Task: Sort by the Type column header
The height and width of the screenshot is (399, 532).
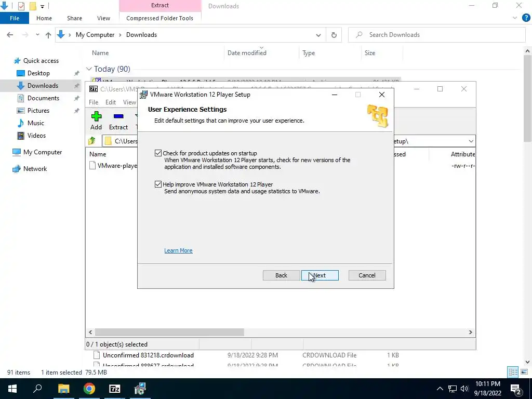Action: pyautogui.click(x=309, y=53)
